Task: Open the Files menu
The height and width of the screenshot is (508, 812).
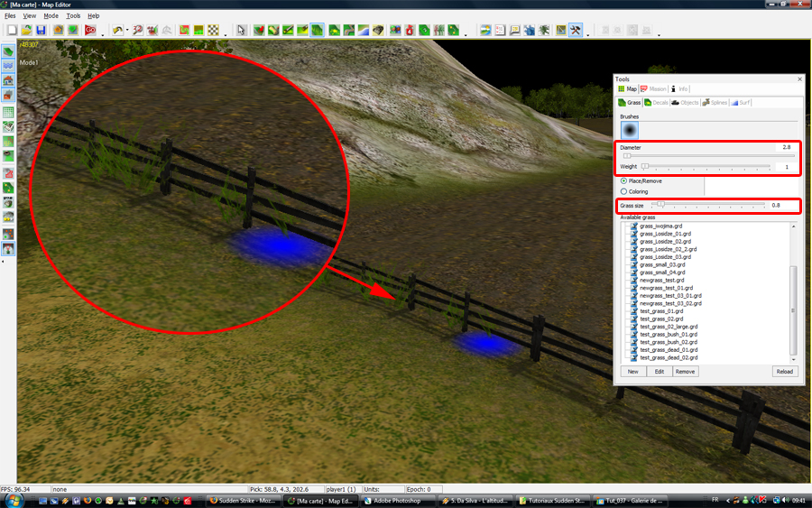Action: pyautogui.click(x=10, y=15)
